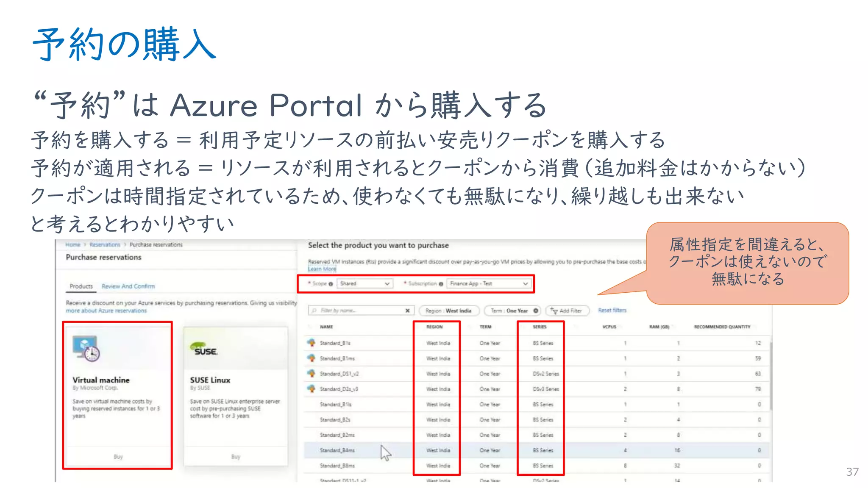Viewport: 868px width, 488px height.
Task: Click the info icon next to Subscription
Action: 441,284
